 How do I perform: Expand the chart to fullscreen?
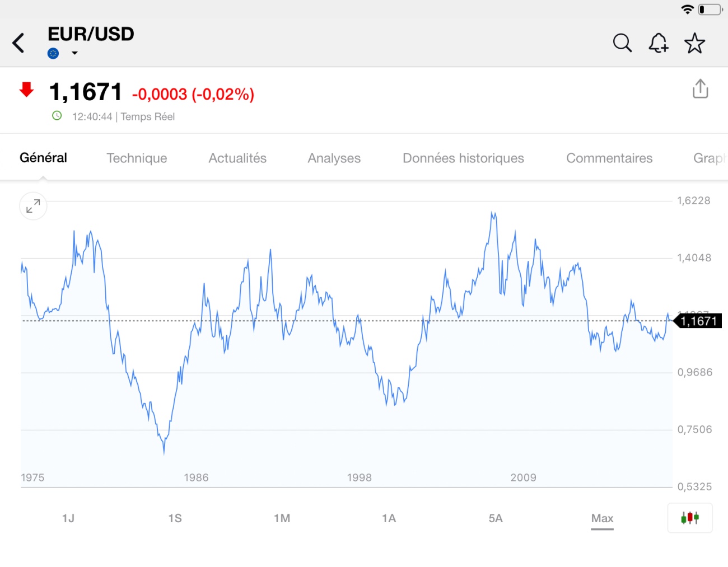33,207
